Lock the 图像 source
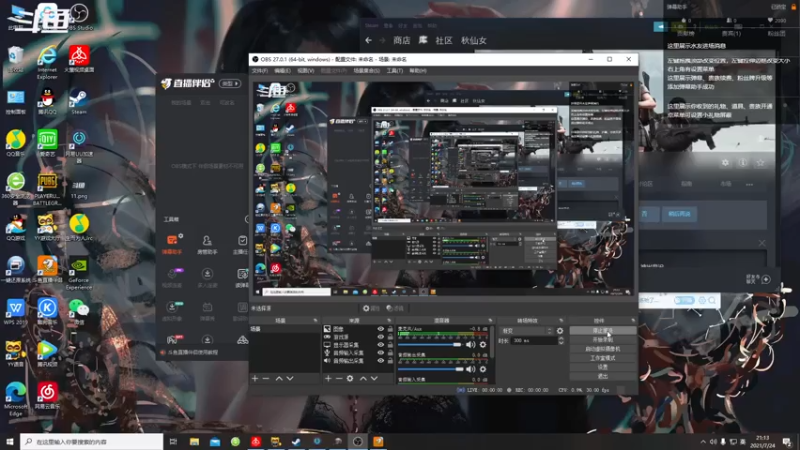 (390, 329)
